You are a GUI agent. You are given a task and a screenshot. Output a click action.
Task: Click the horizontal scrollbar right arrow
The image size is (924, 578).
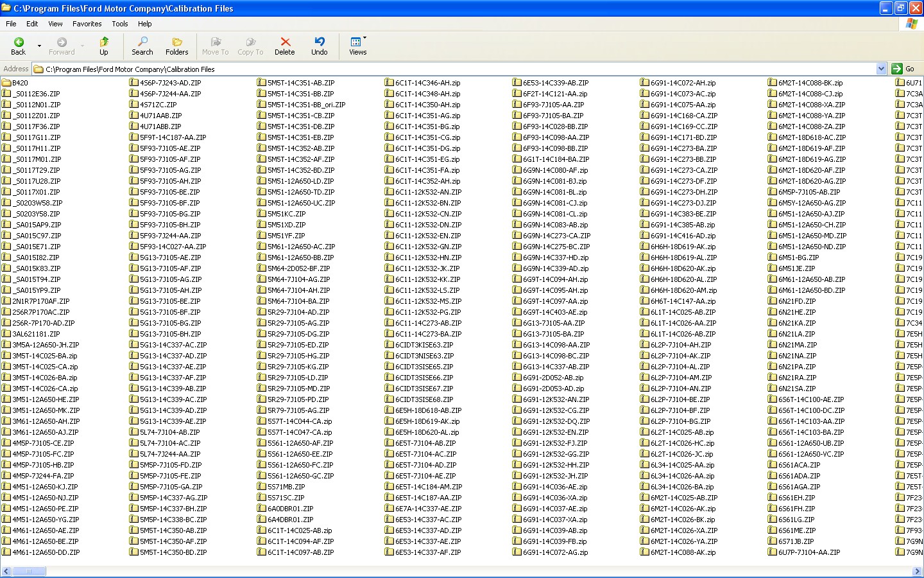coord(918,571)
